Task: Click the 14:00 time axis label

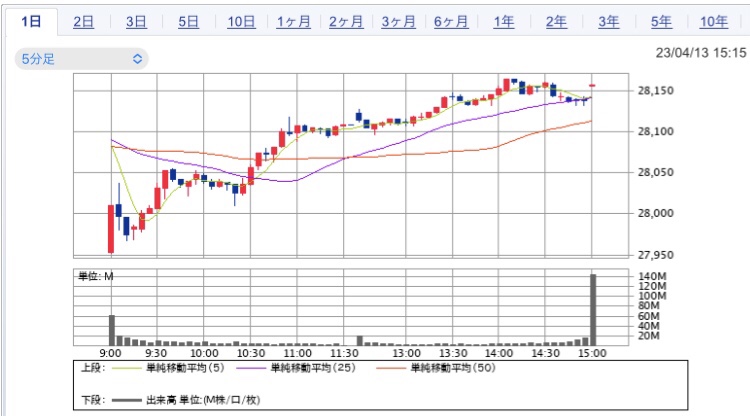Action: click(x=499, y=353)
